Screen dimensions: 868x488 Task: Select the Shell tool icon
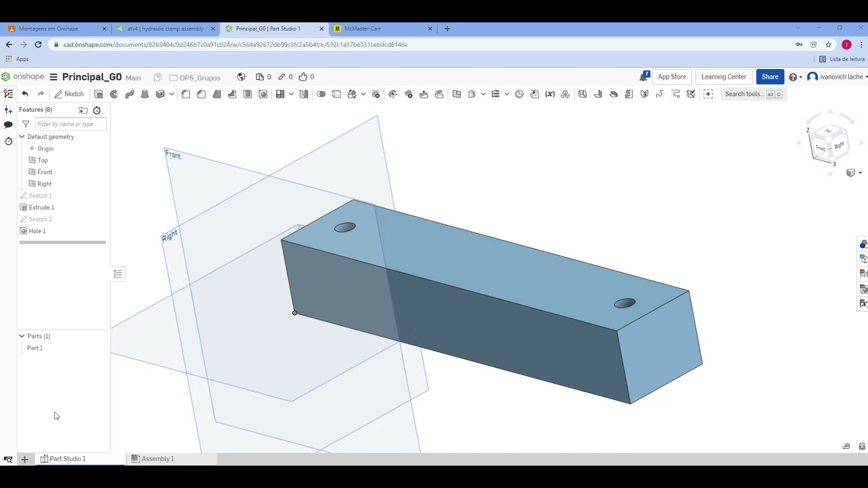tap(248, 94)
